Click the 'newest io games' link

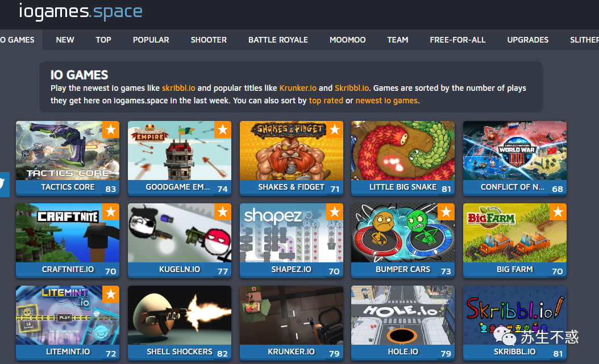click(x=386, y=101)
